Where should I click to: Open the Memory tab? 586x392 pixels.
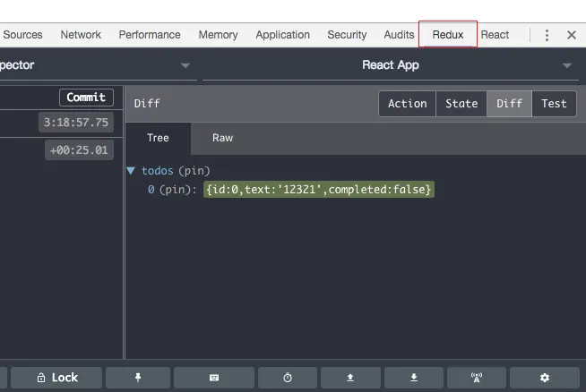(x=218, y=35)
